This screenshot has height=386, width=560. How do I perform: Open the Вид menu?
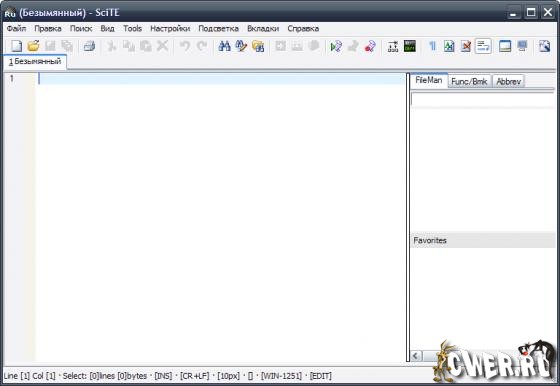(x=108, y=29)
